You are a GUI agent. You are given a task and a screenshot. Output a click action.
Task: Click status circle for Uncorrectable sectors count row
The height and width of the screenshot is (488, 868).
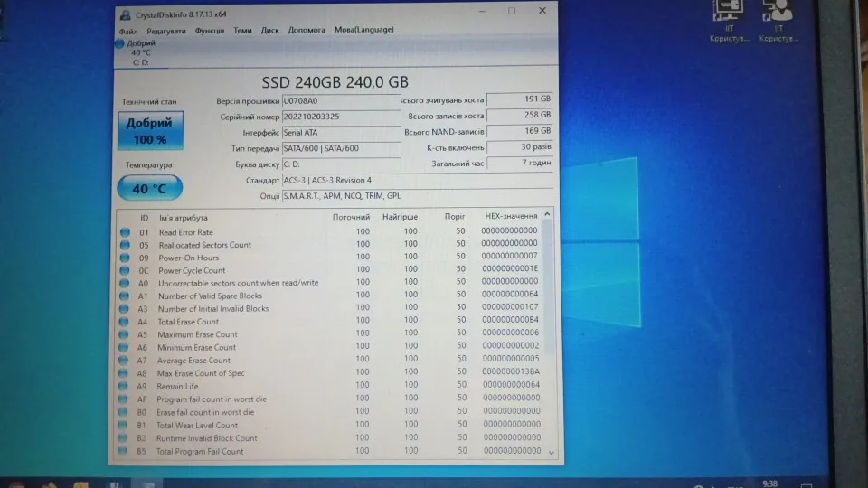click(125, 283)
